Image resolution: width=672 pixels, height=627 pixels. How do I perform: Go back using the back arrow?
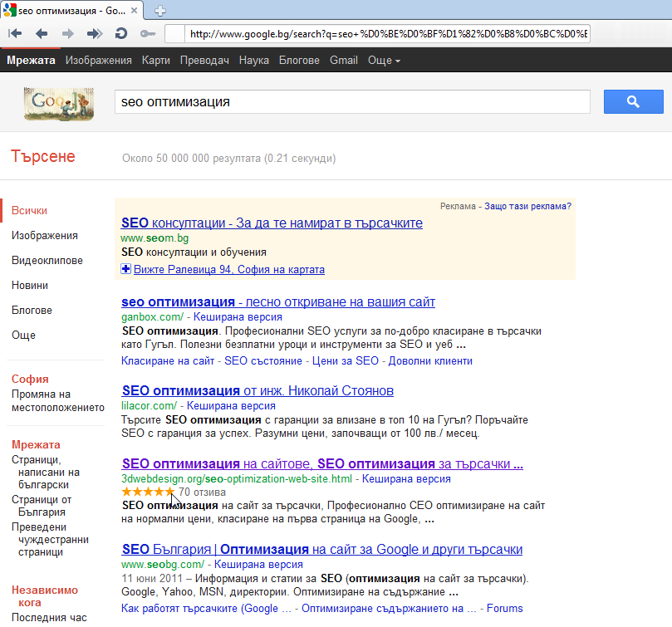click(42, 33)
